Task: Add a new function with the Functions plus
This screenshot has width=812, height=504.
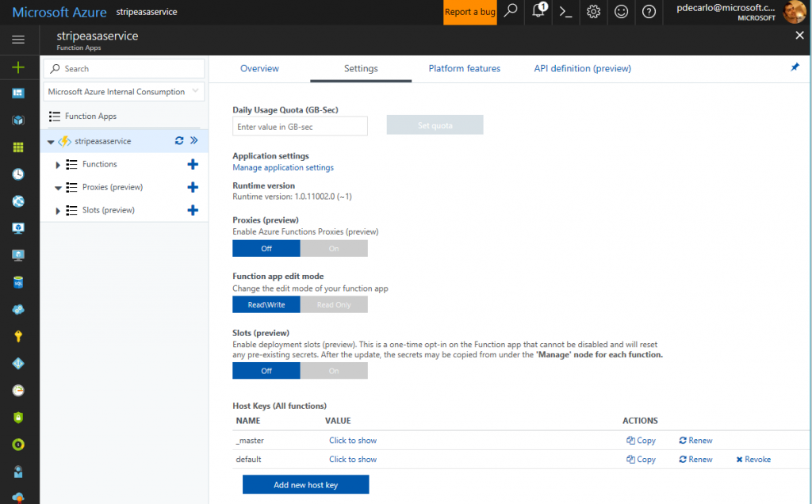Action: pyautogui.click(x=193, y=165)
